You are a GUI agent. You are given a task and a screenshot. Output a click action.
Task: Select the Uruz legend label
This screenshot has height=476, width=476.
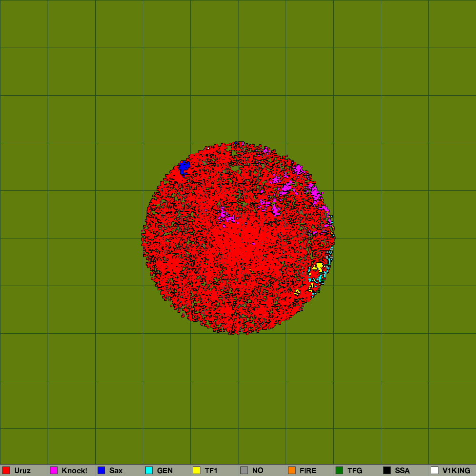22,471
